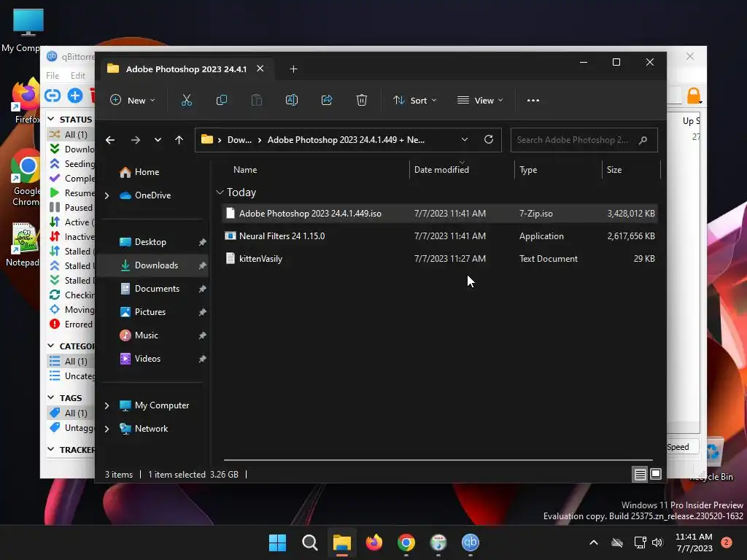Show hidden system tray icons chevron
The image size is (747, 560).
594,542
